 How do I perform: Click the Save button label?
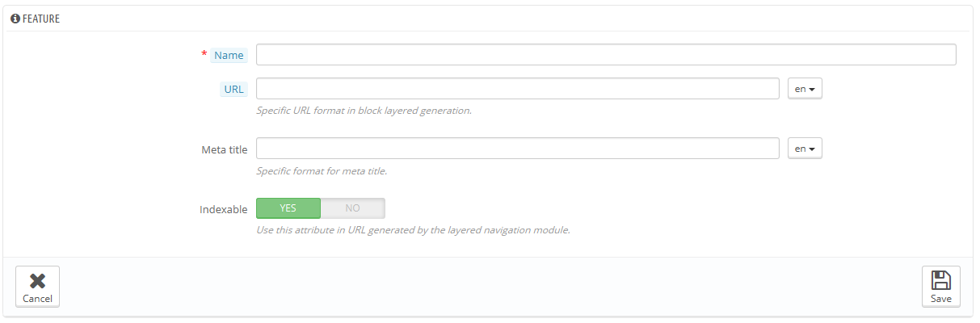(x=941, y=299)
